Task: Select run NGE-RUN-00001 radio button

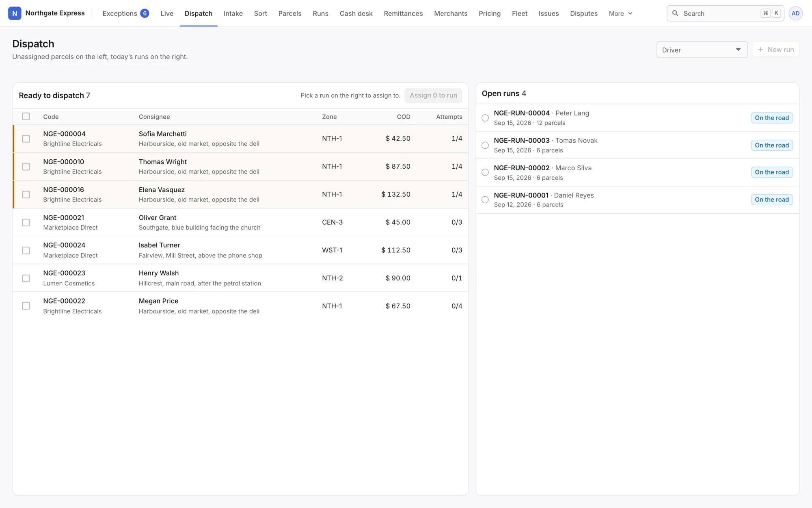Action: pos(485,200)
